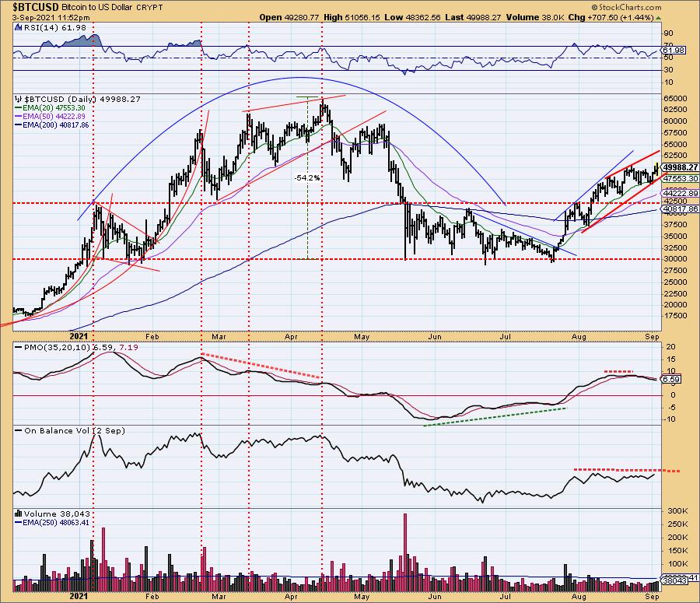Click the '3-Sep-2021 11:52pm' timestamp
The image size is (700, 603).
pos(51,17)
